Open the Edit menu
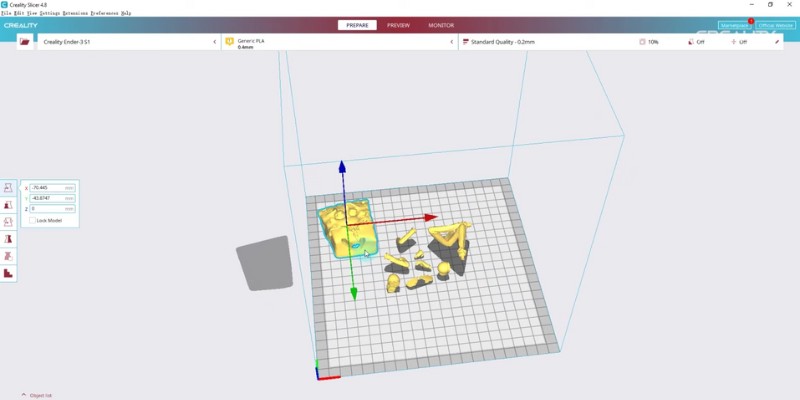The image size is (800, 400). pos(19,13)
